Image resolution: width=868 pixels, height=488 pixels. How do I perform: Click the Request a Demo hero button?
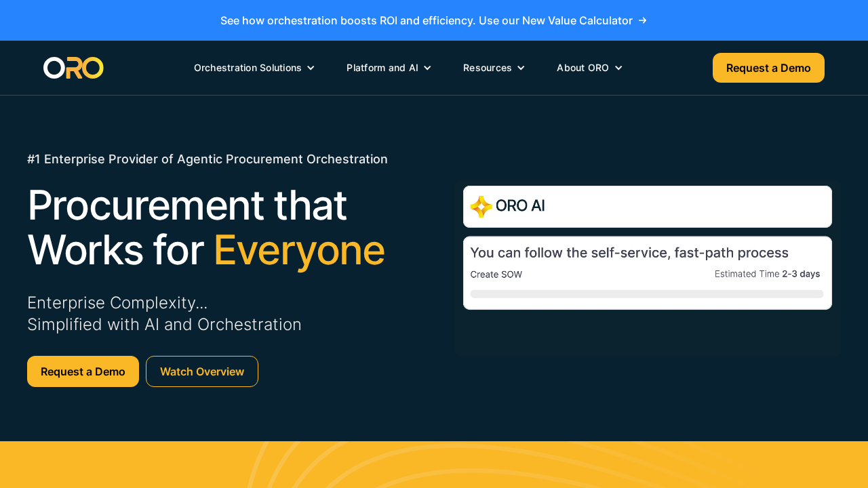tap(83, 371)
